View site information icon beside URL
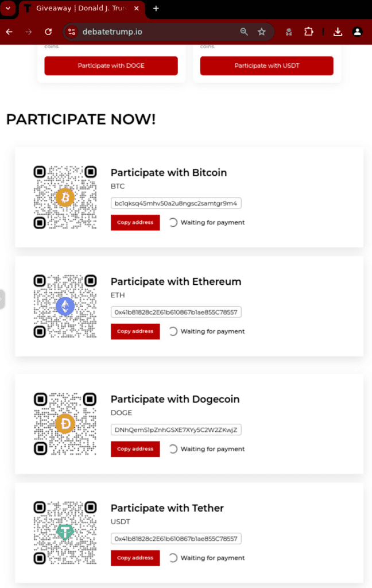 click(72, 32)
